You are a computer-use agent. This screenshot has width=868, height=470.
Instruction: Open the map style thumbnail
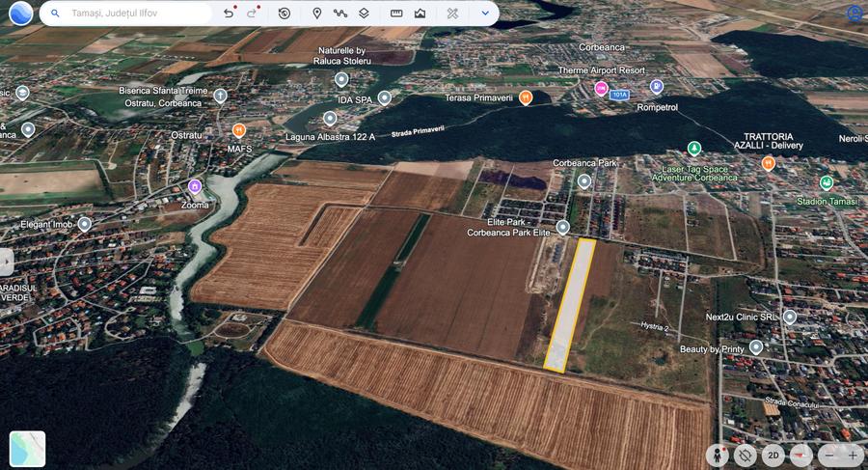tap(28, 449)
